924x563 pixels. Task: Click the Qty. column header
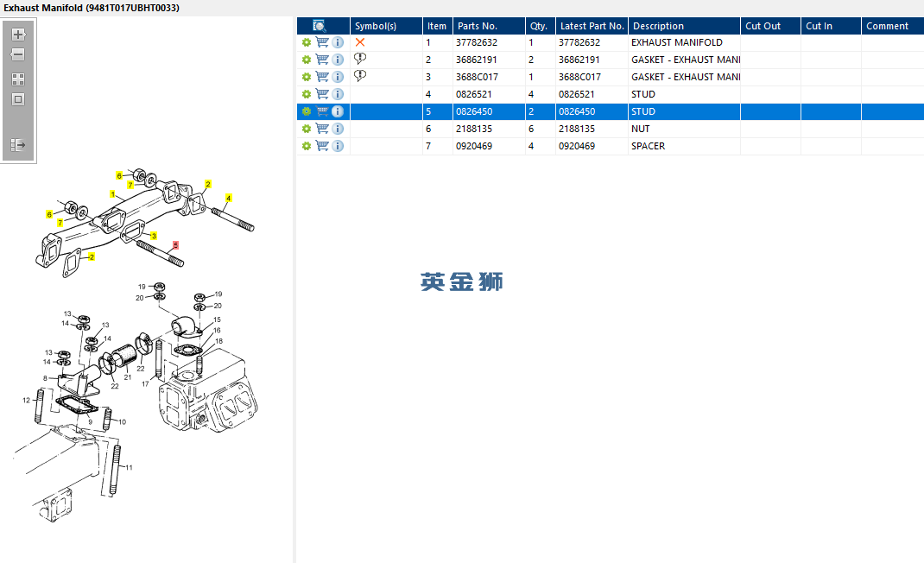tap(541, 26)
